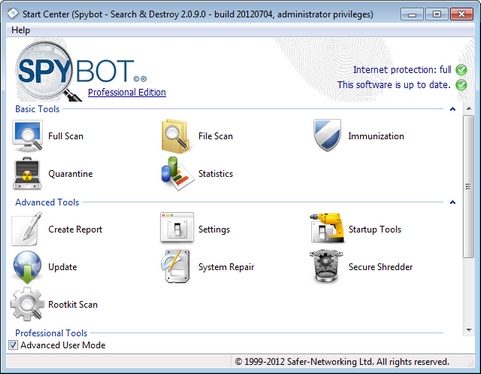Toggle the Advanced User Mode checkbox
This screenshot has width=481, height=374.
tap(13, 345)
